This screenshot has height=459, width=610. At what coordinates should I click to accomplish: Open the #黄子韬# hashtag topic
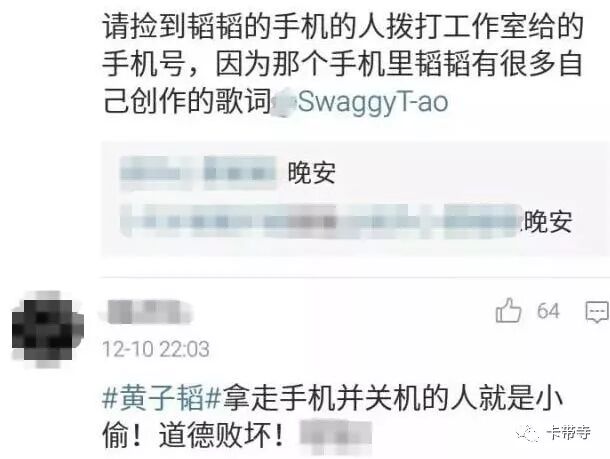(x=161, y=397)
